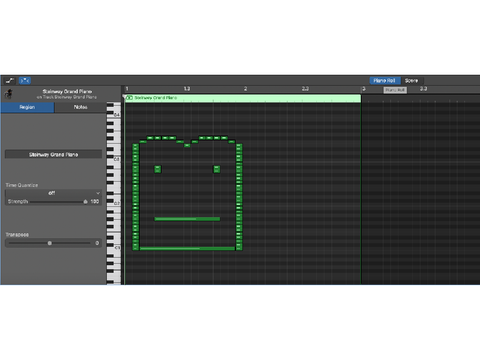Select the long bottom note forming the chin
This screenshot has width=480, height=360.
point(187,248)
